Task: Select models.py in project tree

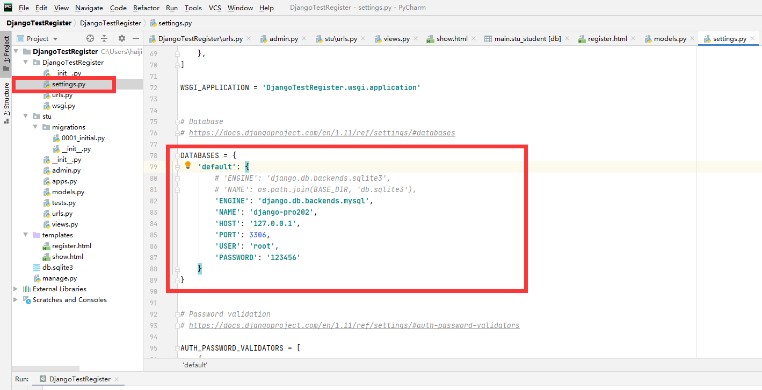Action: (68, 192)
